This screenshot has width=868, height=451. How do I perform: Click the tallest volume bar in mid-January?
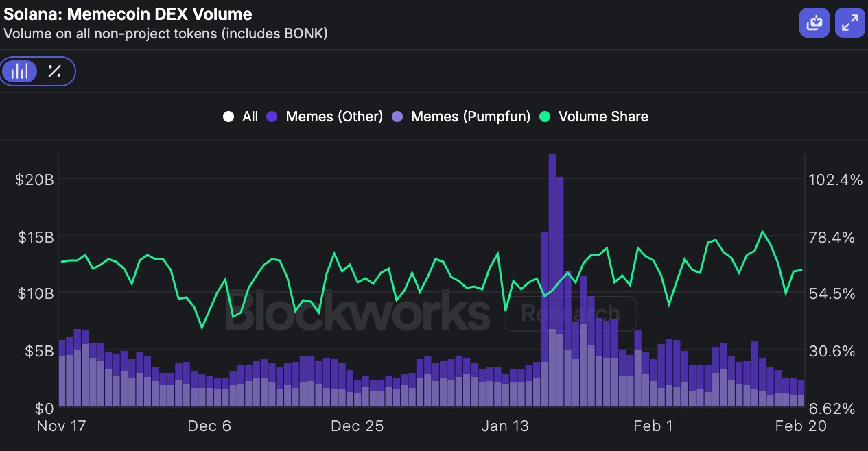552,280
